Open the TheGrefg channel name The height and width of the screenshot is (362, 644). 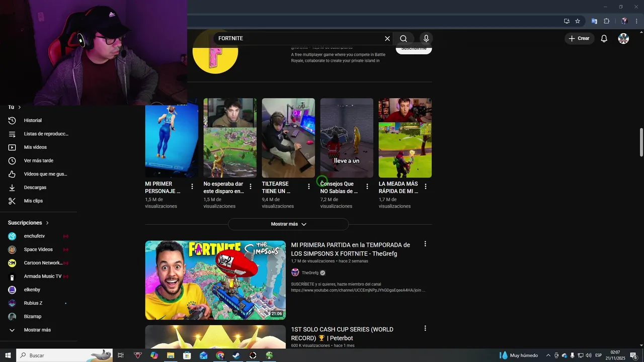click(x=310, y=273)
